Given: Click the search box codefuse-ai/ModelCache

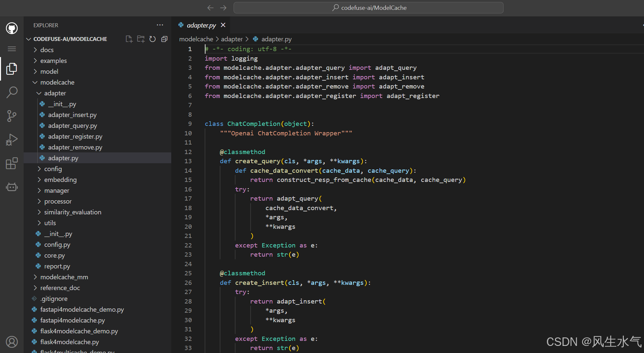Looking at the screenshot, I should click(368, 8).
